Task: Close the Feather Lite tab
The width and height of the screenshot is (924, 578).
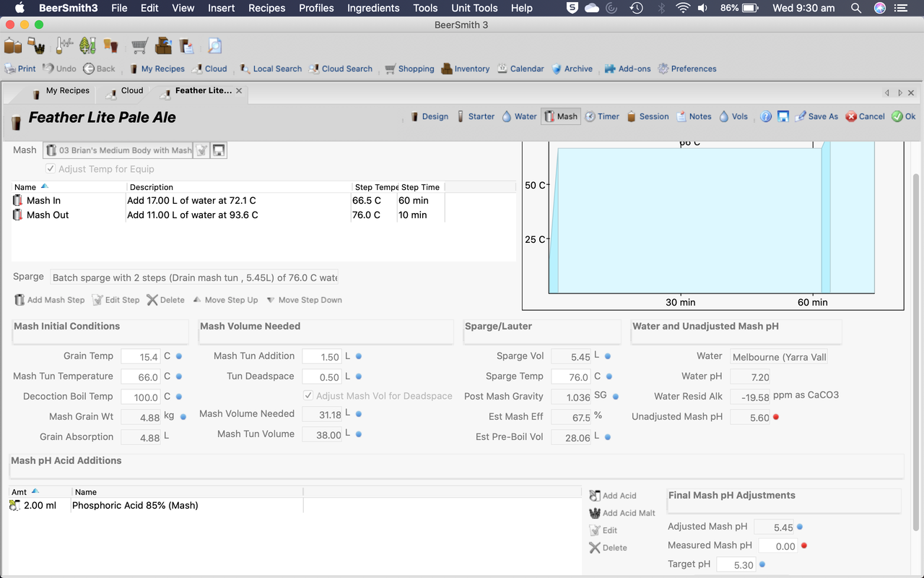Action: point(239,91)
